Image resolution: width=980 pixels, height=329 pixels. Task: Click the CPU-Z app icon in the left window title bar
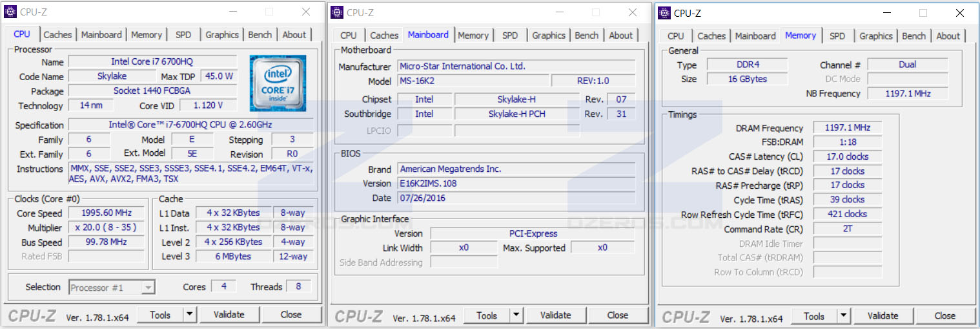pyautogui.click(x=10, y=12)
